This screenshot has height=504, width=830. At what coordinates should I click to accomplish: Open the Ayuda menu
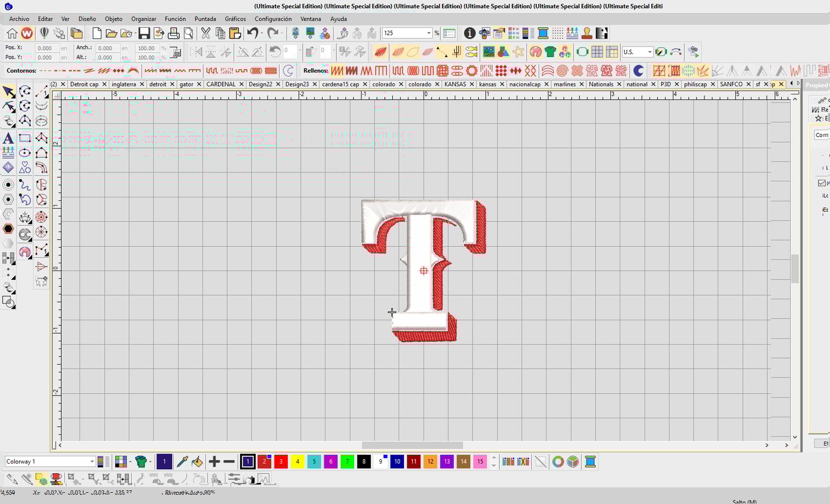point(339,19)
